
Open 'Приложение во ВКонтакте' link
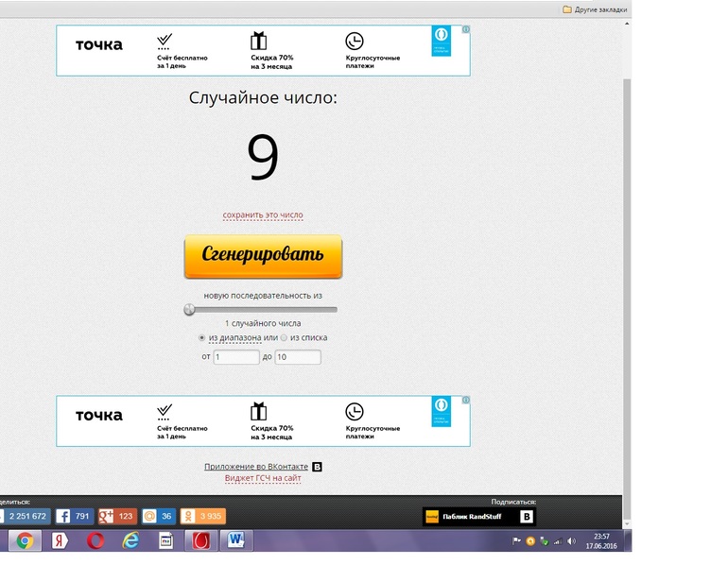pyautogui.click(x=256, y=467)
